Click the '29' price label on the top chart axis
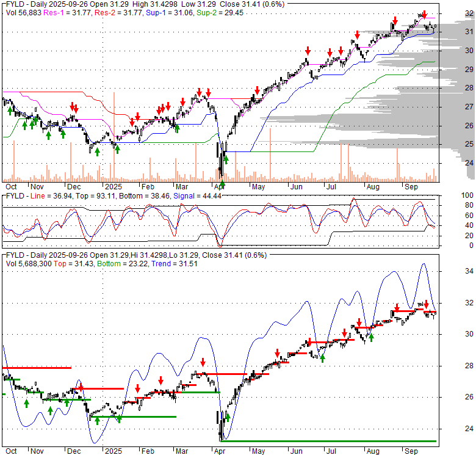This screenshot has width=476, height=455. pos(469,69)
